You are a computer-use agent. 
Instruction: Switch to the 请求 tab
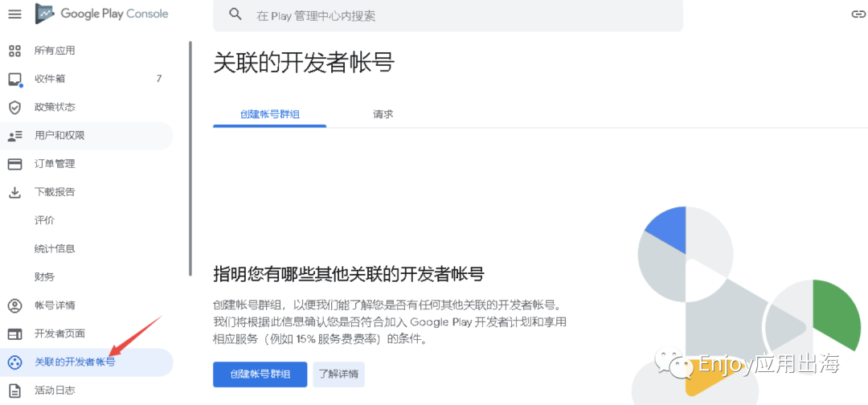pyautogui.click(x=383, y=115)
